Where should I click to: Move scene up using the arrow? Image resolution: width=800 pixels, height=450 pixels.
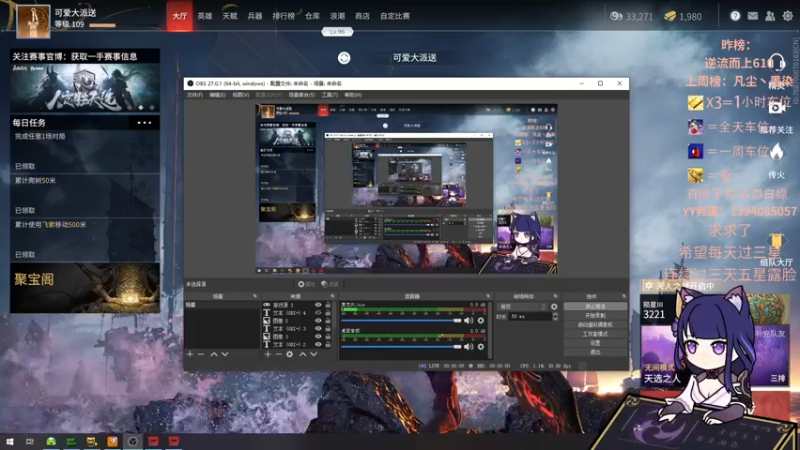click(214, 354)
